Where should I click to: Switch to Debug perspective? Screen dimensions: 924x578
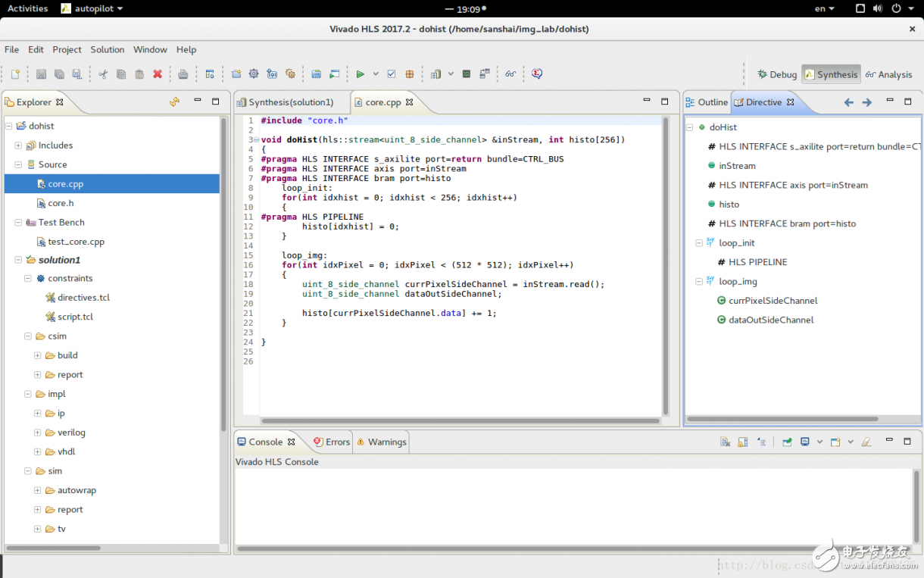point(777,74)
